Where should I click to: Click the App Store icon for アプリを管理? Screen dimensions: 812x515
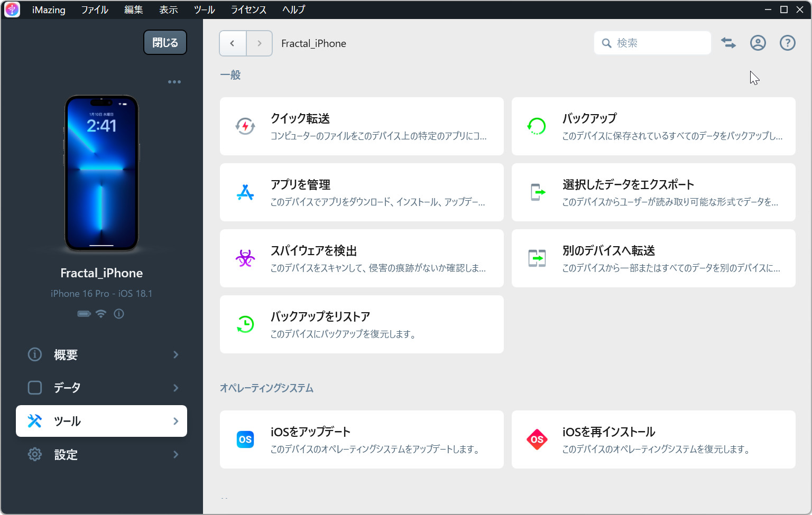pyautogui.click(x=245, y=192)
